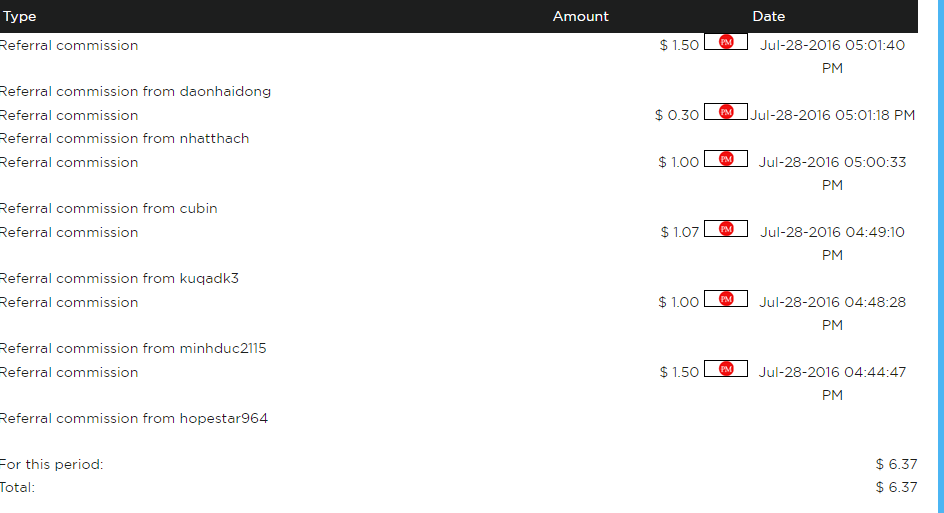This screenshot has width=944, height=513.
Task: Click 'Referral commission from minhduc2115' row
Action: click(132, 348)
